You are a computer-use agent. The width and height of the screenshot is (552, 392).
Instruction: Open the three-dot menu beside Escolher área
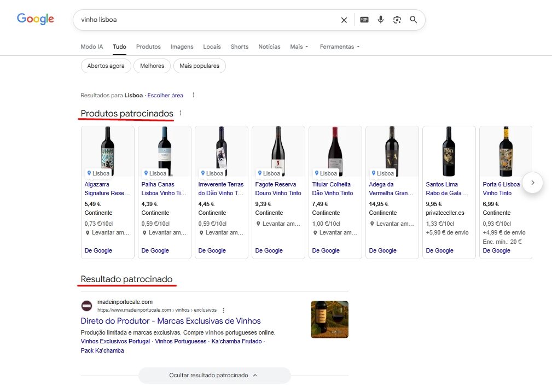tap(193, 95)
